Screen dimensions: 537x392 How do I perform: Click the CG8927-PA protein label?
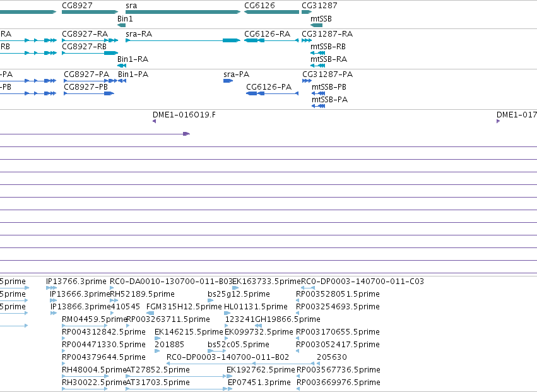(86, 74)
